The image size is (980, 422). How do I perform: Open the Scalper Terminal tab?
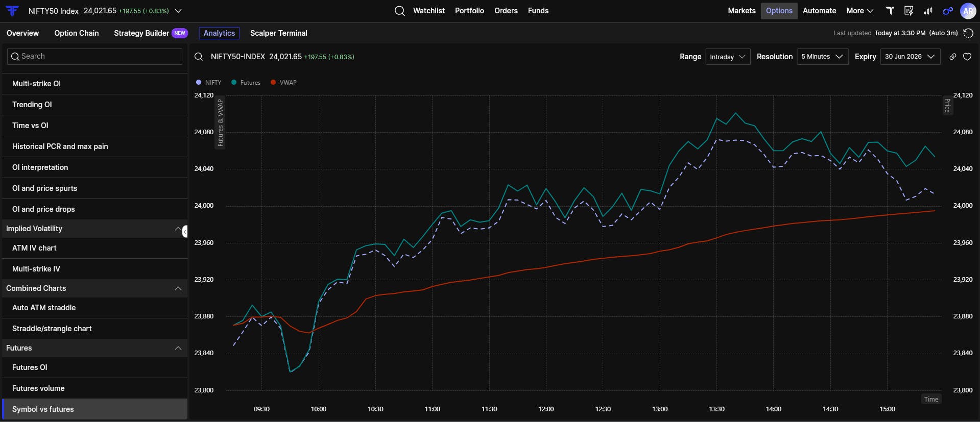[x=279, y=33]
